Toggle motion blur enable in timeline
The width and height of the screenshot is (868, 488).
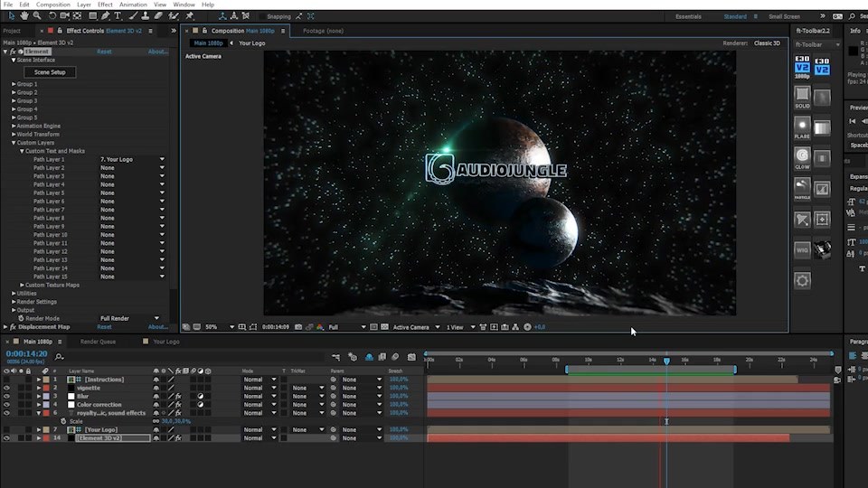pyautogui.click(x=395, y=357)
